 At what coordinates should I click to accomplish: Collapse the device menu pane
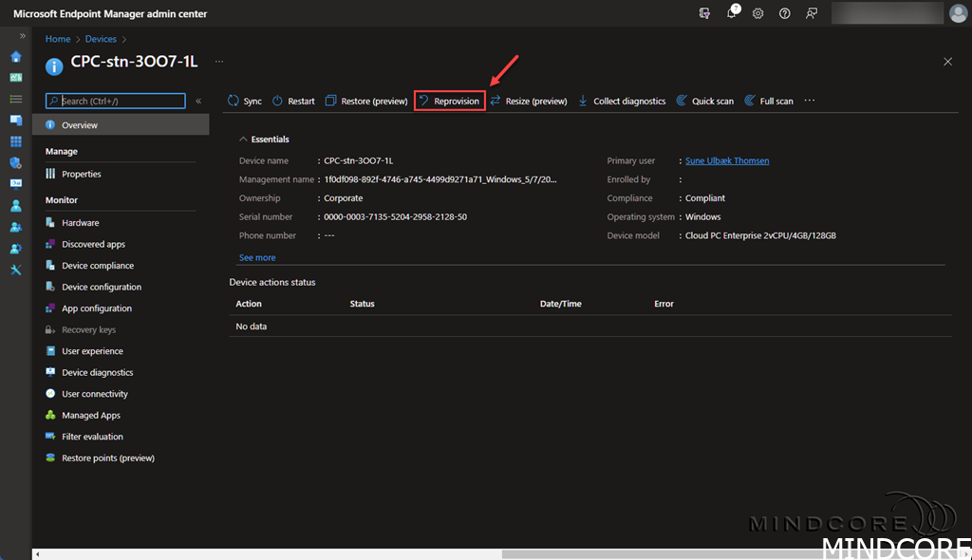(198, 101)
